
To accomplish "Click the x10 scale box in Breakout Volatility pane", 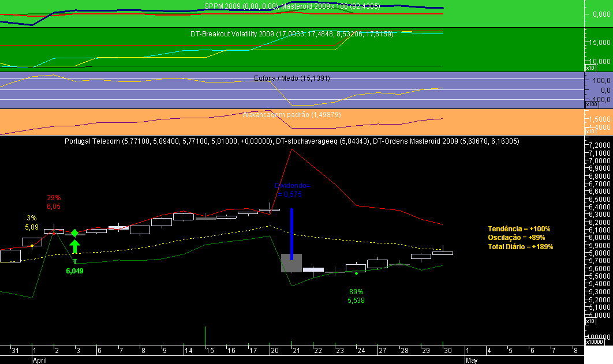I will (x=589, y=68).
